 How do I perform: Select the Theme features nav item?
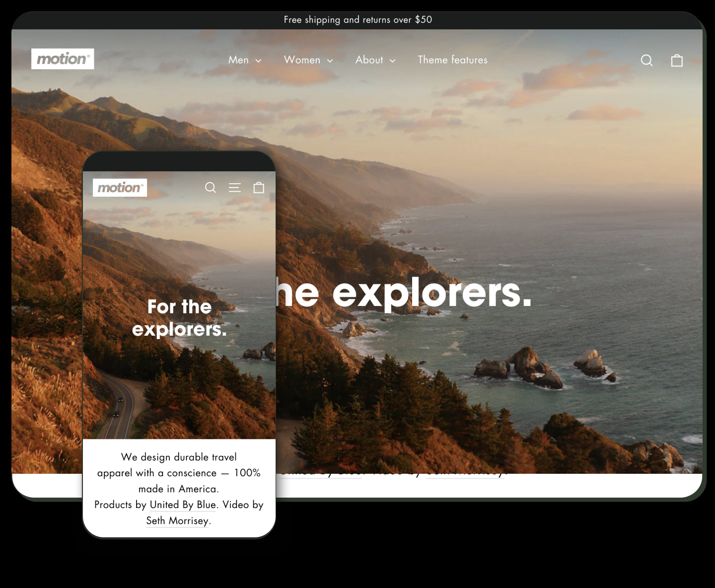pyautogui.click(x=452, y=60)
